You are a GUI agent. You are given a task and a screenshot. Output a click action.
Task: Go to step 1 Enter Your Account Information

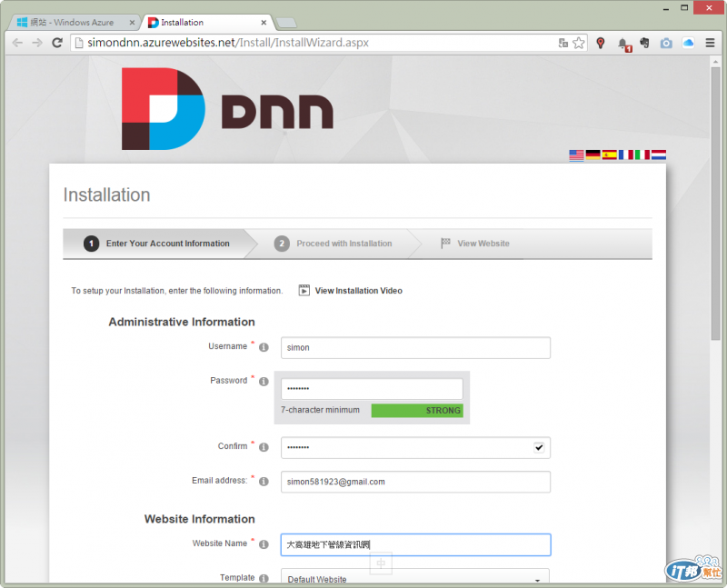[156, 244]
